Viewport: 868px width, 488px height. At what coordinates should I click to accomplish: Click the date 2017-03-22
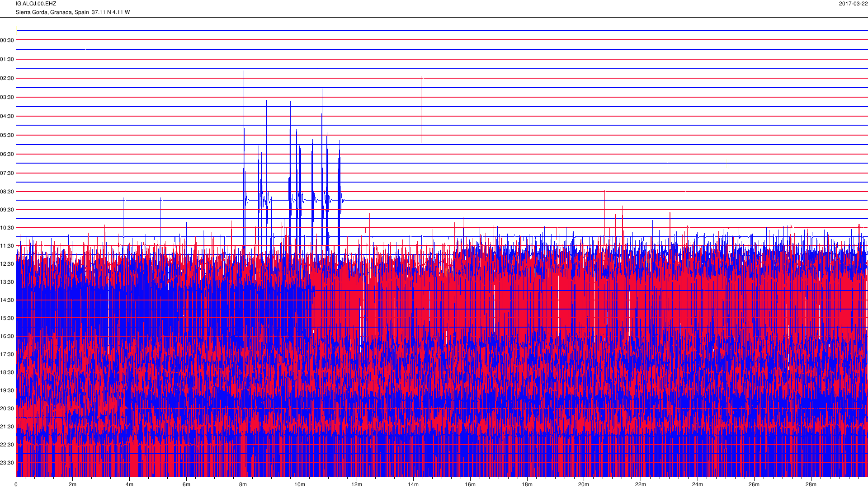[x=853, y=4]
